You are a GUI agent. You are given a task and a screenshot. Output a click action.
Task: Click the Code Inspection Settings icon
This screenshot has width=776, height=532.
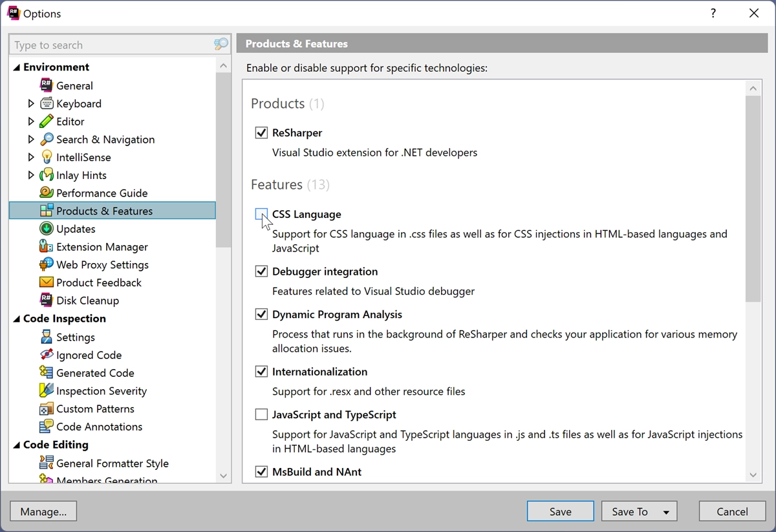coord(47,337)
